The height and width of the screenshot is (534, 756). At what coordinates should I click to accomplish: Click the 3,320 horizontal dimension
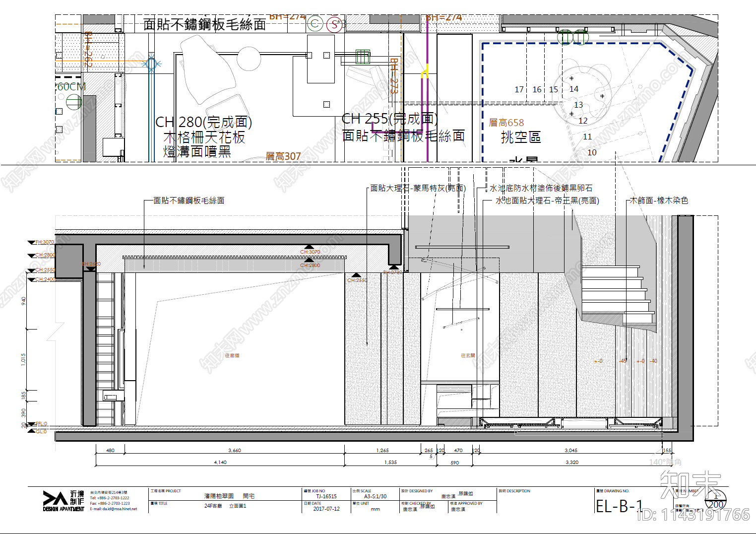click(572, 463)
